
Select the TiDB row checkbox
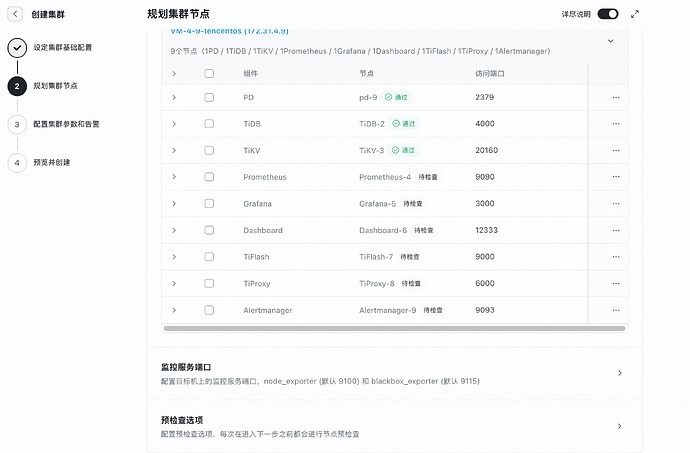coord(209,124)
